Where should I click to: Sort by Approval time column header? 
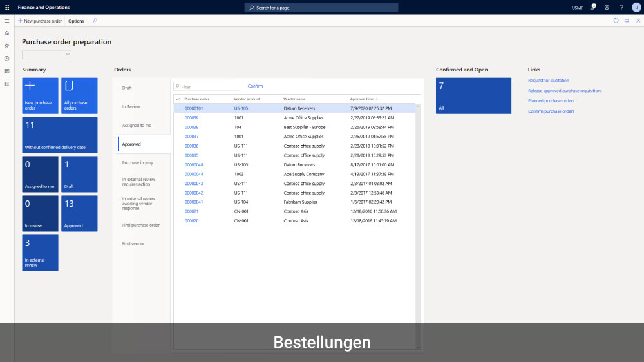pos(362,99)
